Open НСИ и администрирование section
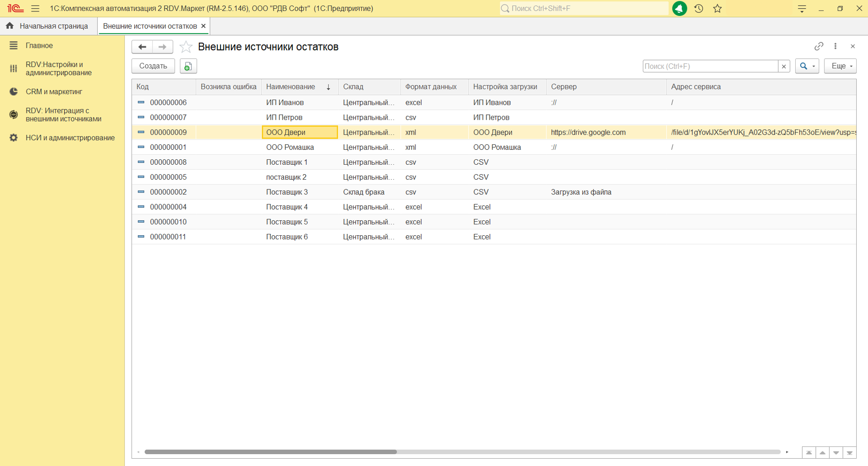This screenshot has height=466, width=868. click(x=70, y=138)
